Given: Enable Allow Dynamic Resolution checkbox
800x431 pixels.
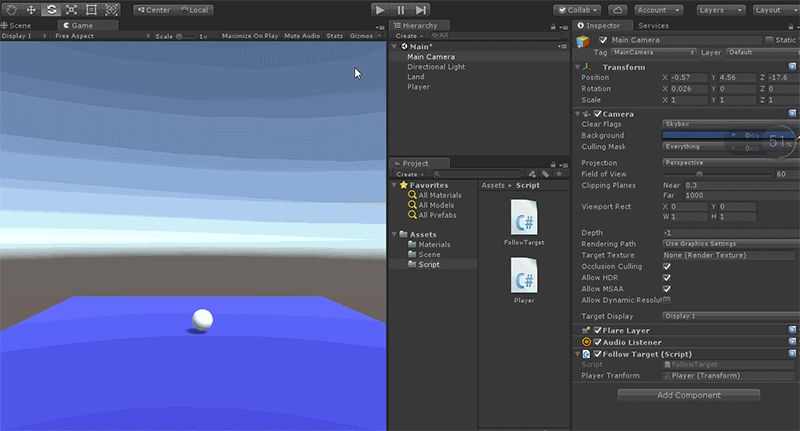Looking at the screenshot, I should coord(666,300).
